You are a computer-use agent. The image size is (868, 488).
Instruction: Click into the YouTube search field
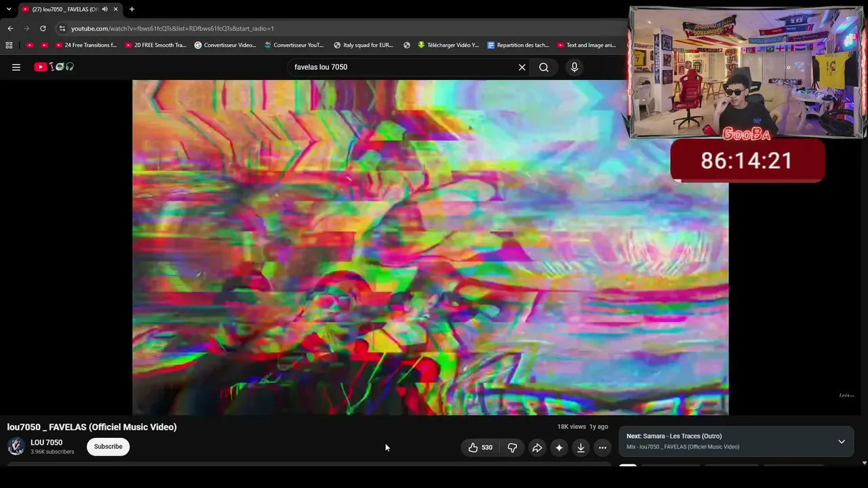(402, 67)
